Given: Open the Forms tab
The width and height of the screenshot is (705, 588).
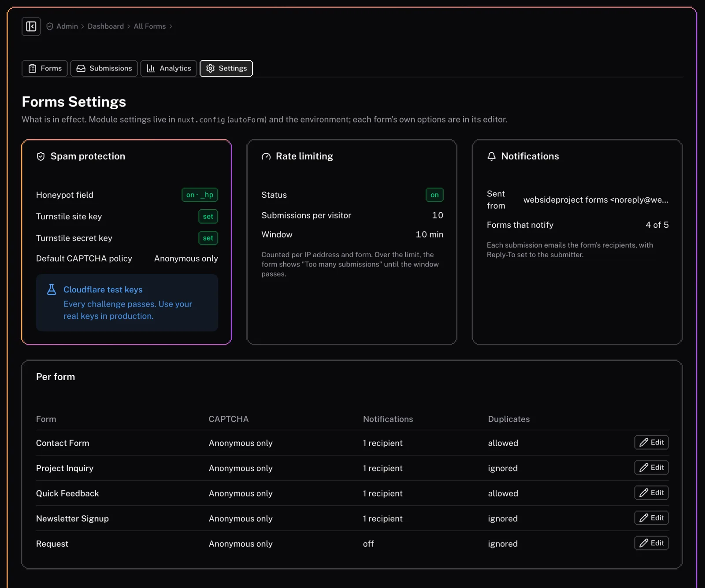Looking at the screenshot, I should [45, 68].
